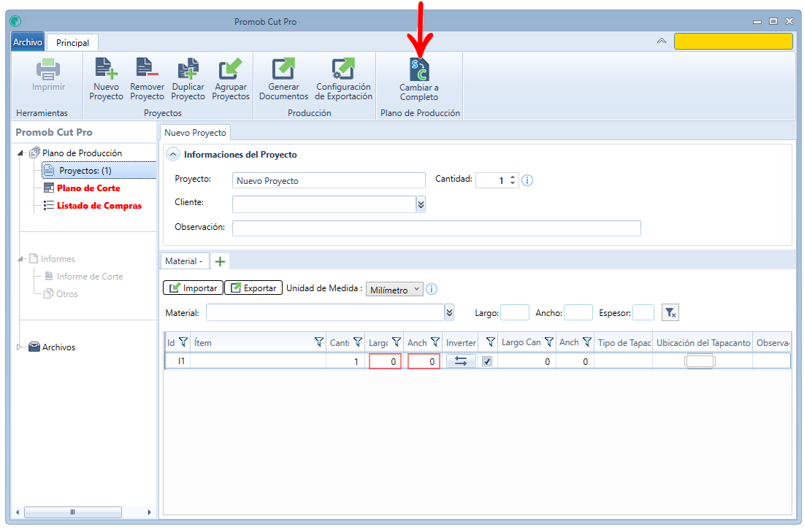Screen dimensions: 804x532
Task: Open the Unidad de Medida Milímetro dropdown
Action: pos(394,290)
